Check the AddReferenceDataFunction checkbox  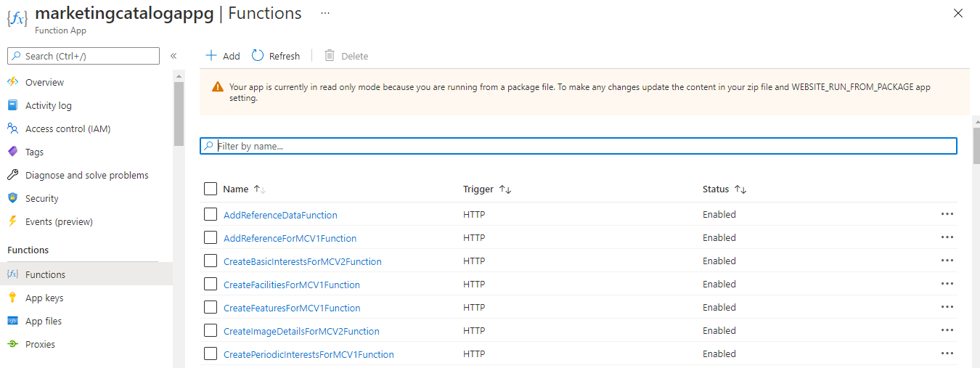[x=211, y=215]
